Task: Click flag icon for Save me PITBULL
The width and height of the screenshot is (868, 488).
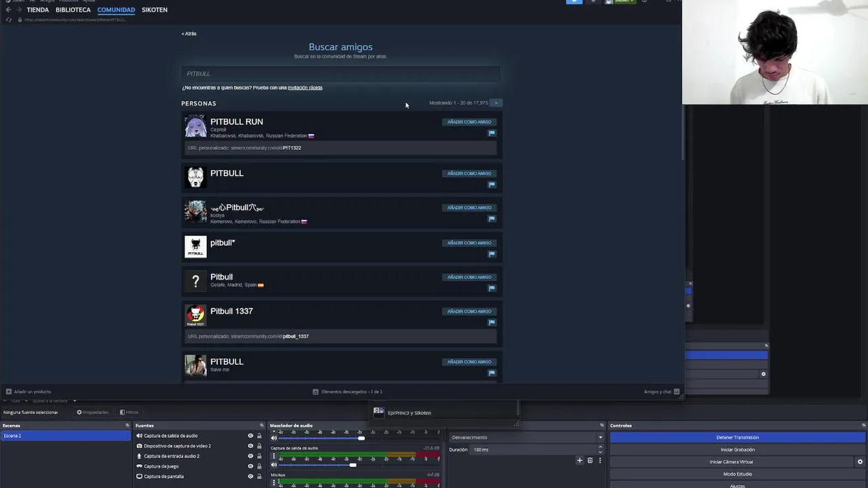Action: coord(492,373)
